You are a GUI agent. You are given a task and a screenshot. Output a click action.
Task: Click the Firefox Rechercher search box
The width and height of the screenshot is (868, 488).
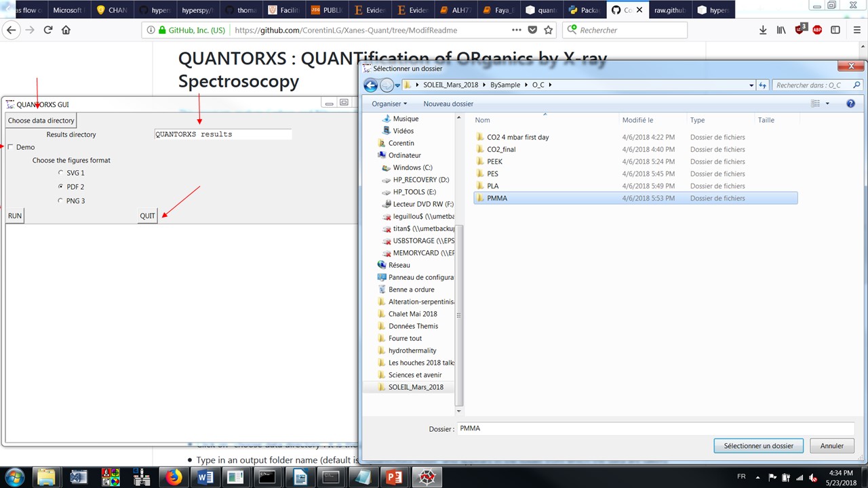coord(624,30)
